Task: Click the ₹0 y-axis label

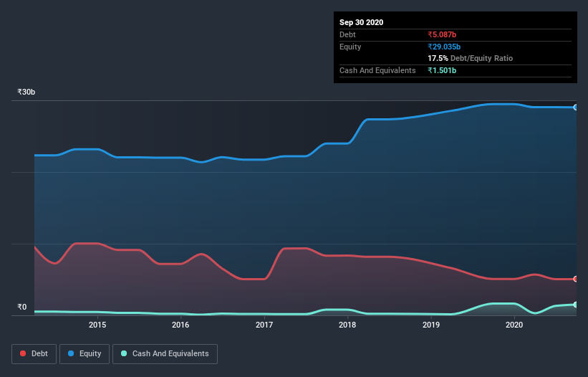Action: pyautogui.click(x=22, y=307)
